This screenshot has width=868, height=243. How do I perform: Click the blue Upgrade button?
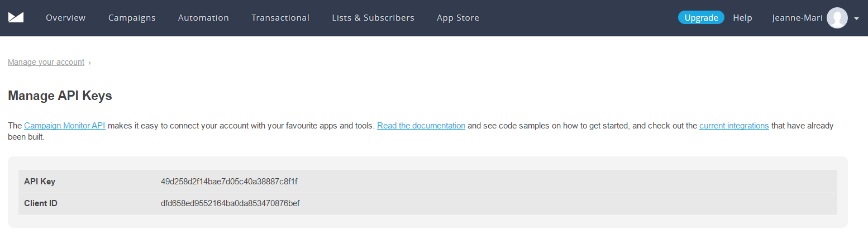click(701, 17)
